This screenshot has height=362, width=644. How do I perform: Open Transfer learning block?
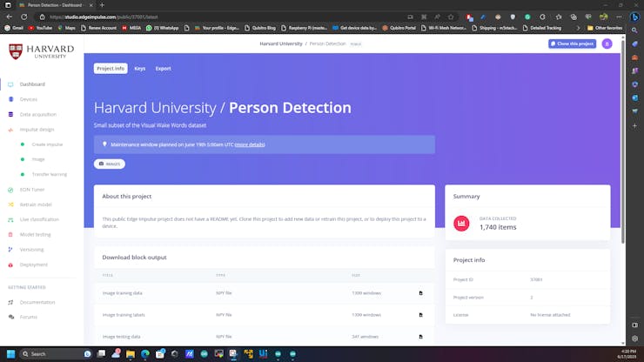(x=50, y=175)
